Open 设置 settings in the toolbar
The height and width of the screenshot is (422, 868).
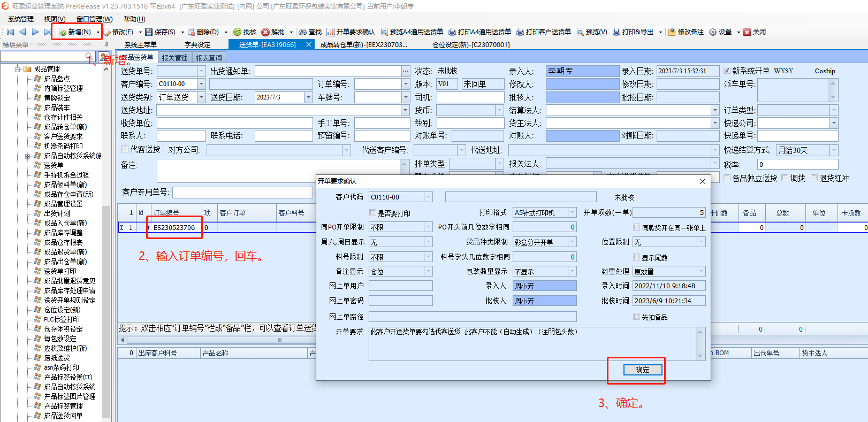tap(720, 32)
